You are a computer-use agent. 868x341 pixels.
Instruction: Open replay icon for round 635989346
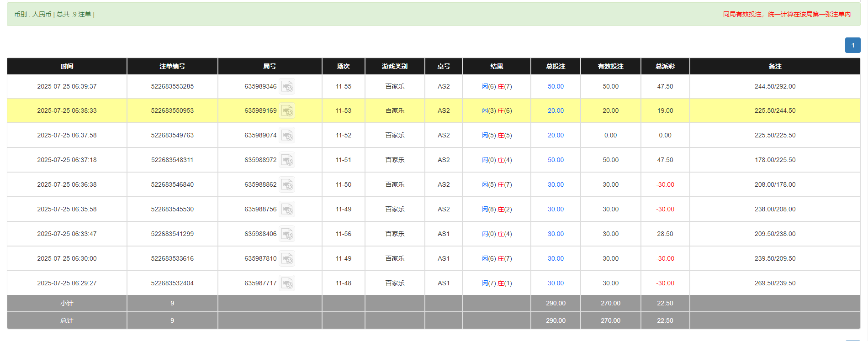(287, 86)
